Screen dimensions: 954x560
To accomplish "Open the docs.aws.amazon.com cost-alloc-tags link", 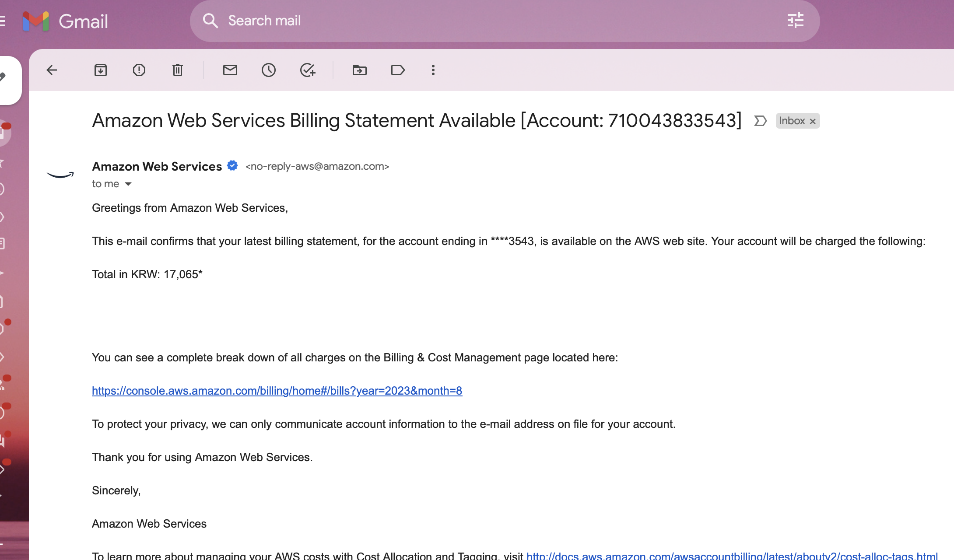I will 732,556.
